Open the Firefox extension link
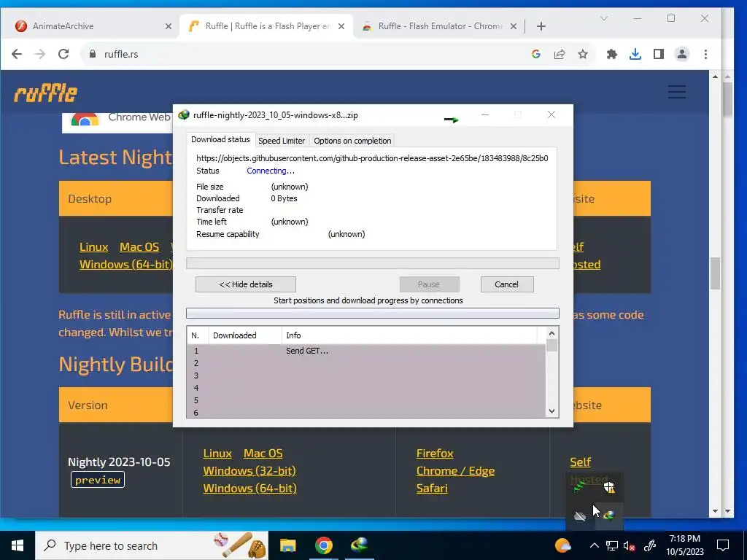747x560 pixels. tap(435, 454)
